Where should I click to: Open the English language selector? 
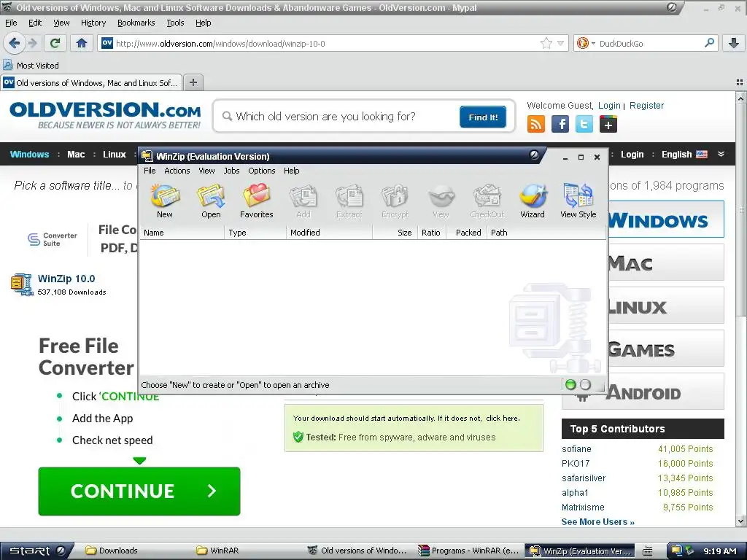coord(684,155)
